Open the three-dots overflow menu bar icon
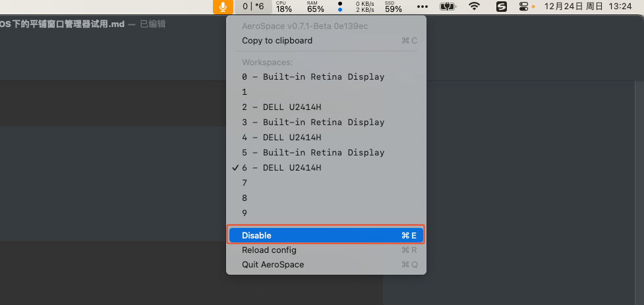This screenshot has width=644, height=305. coord(423,7)
